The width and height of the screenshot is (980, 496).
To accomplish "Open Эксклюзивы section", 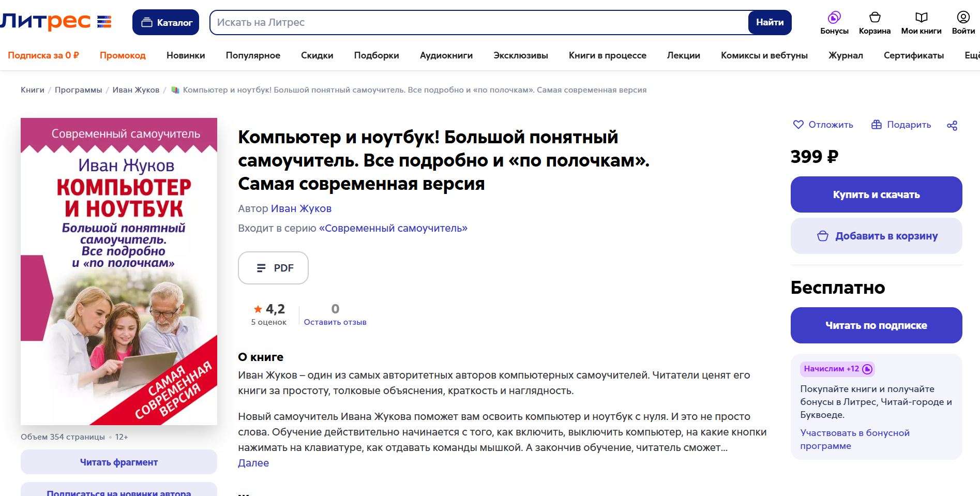I will pyautogui.click(x=521, y=55).
